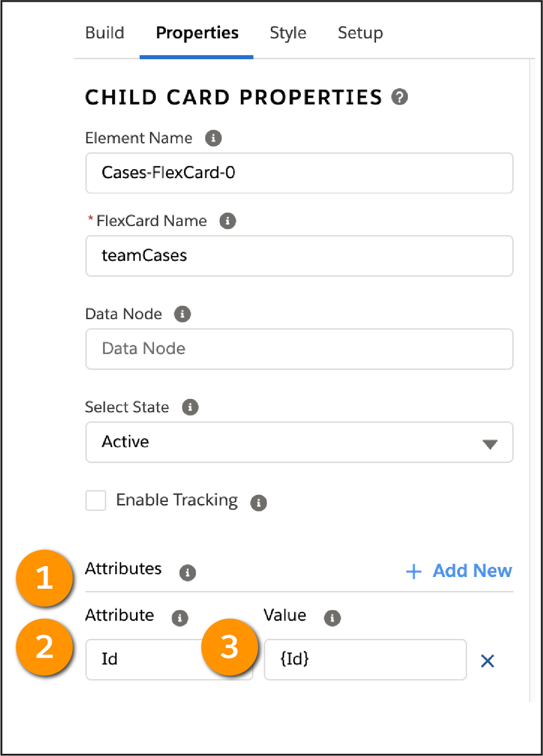Click the empty Data Node field
Screen dimensions: 543x756
point(299,349)
